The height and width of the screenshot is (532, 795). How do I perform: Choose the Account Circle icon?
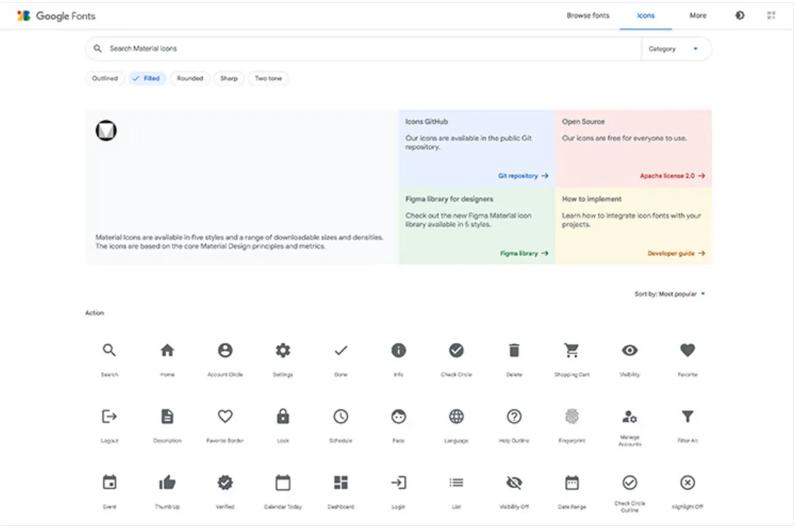tap(225, 350)
